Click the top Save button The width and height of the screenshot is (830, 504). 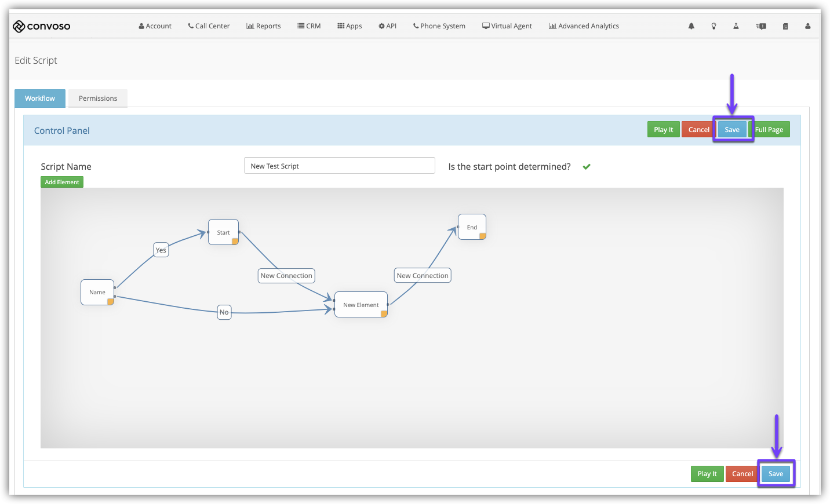[732, 130]
